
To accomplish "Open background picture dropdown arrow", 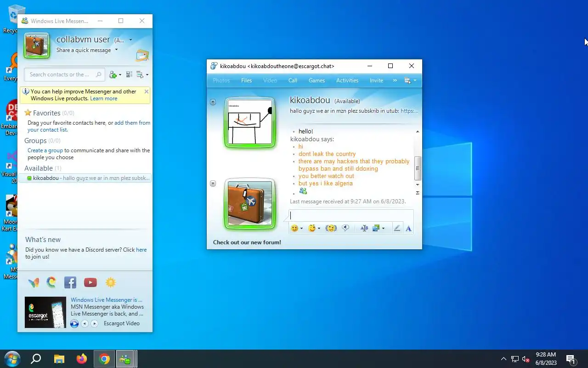I will (x=383, y=229).
